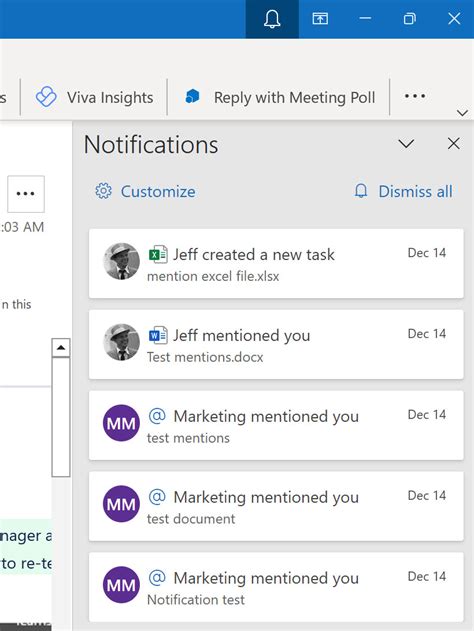474x631 pixels.
Task: Click Jeff's photo on mentioned you notification
Action: [122, 342]
